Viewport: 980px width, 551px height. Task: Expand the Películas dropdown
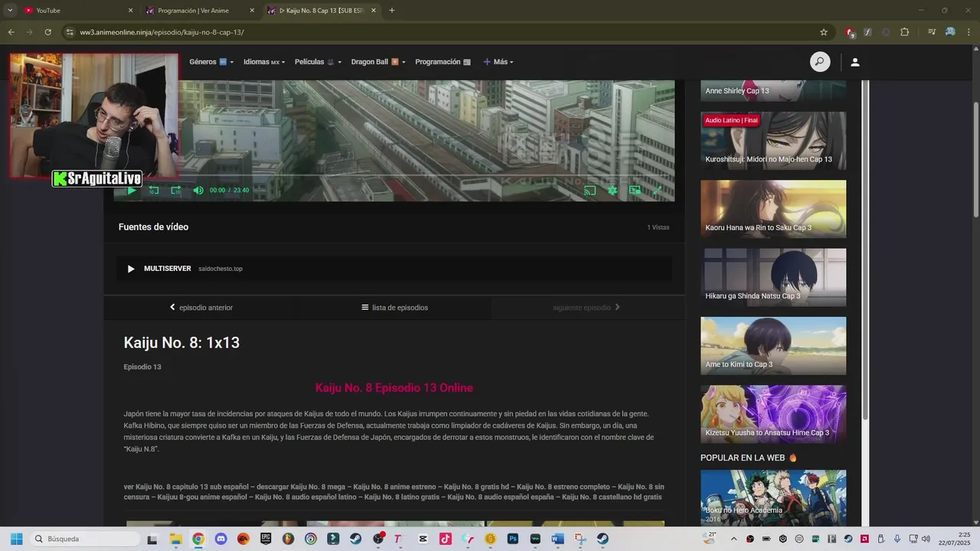318,62
